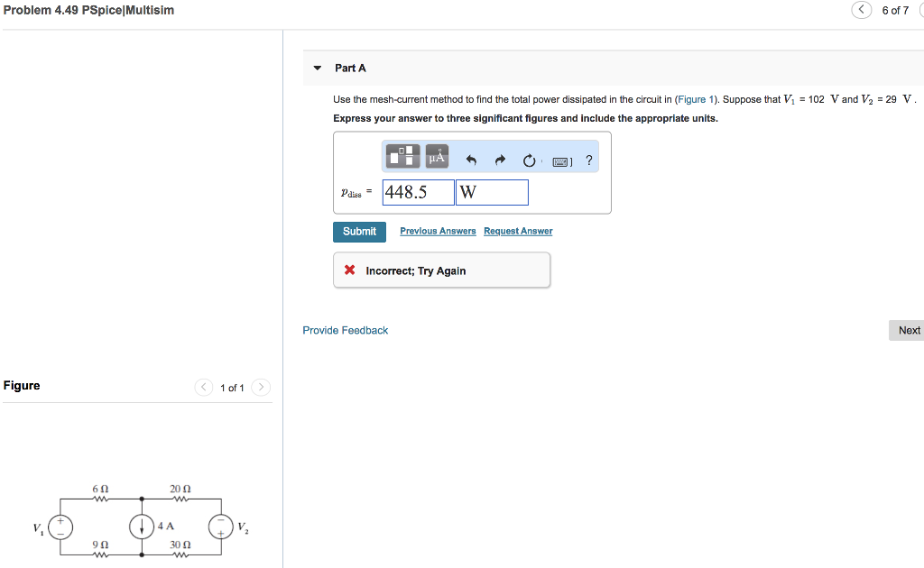
Task: Click the redo arrow in answer toolbar
Action: coord(500,160)
